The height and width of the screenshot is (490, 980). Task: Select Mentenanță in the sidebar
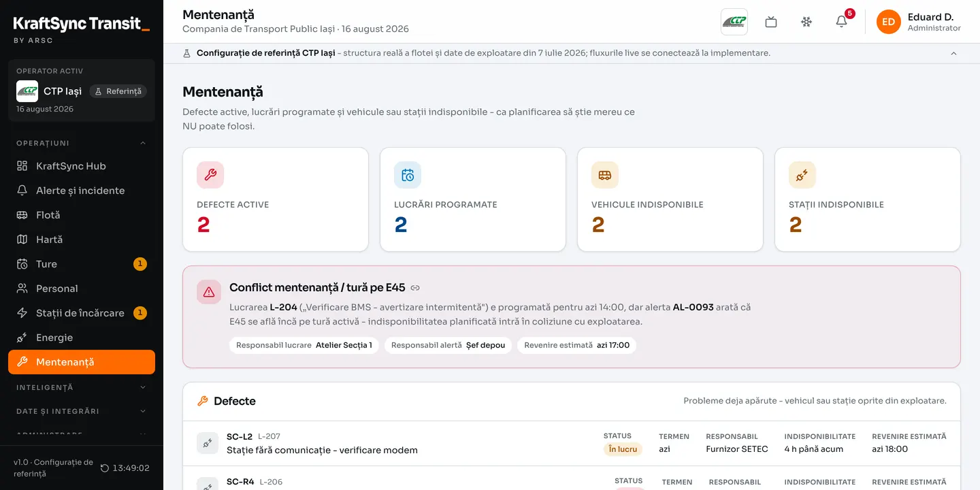pyautogui.click(x=82, y=362)
